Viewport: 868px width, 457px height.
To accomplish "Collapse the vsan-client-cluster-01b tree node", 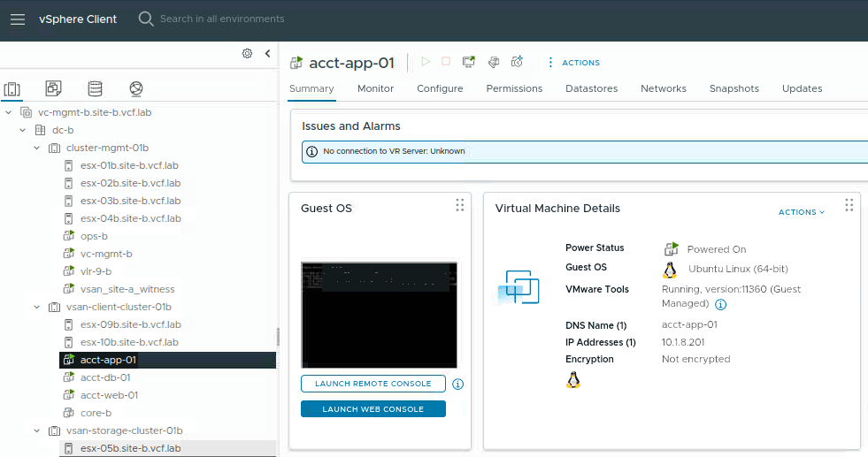I will pos(37,307).
